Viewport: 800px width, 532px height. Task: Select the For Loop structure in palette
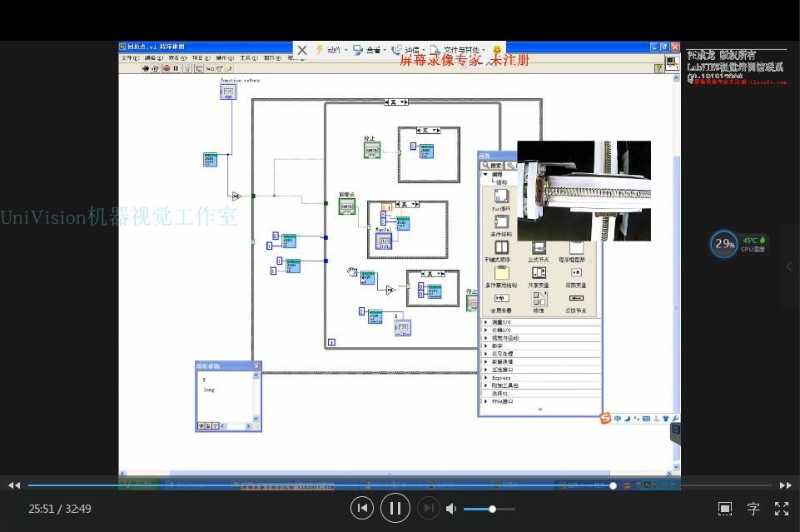pyautogui.click(x=501, y=198)
